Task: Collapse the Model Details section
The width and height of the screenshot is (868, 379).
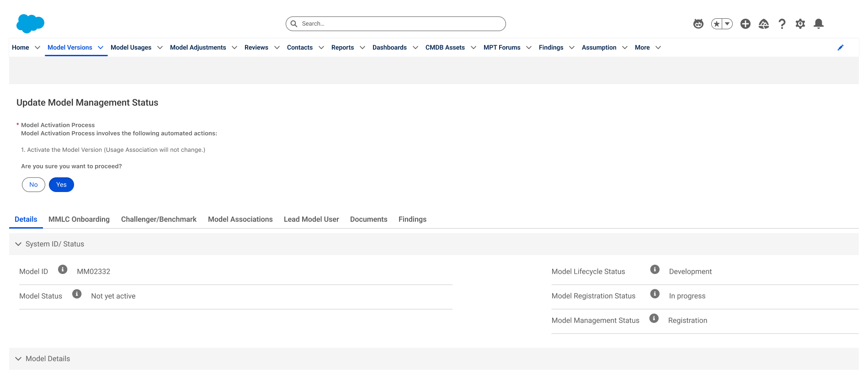Action: pyautogui.click(x=18, y=359)
